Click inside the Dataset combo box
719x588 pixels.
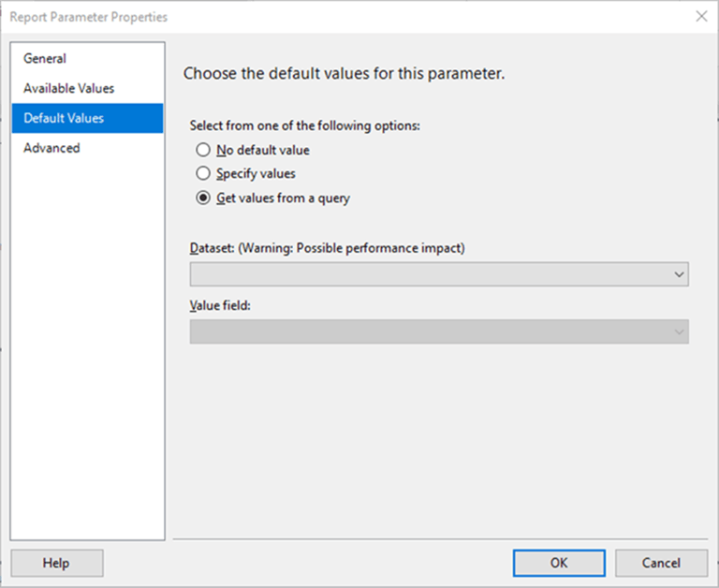click(431, 274)
